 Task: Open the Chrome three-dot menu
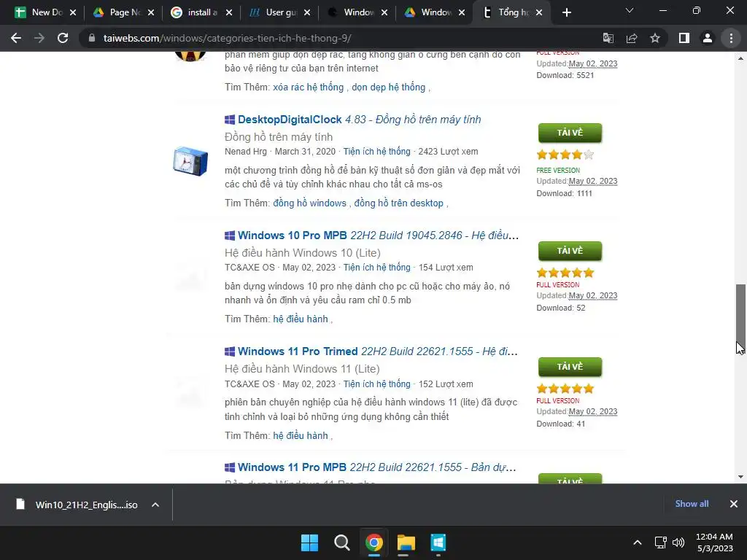(x=731, y=38)
